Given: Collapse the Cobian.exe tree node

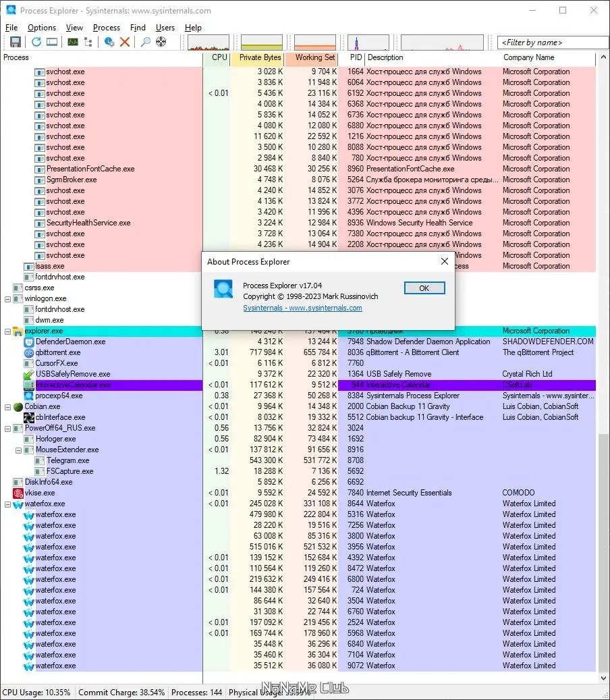Looking at the screenshot, I should (7, 406).
